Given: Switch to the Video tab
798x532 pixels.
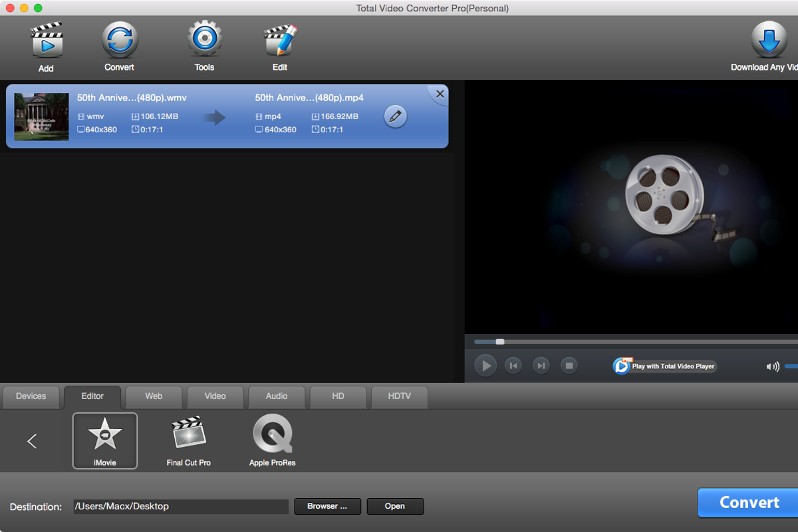Looking at the screenshot, I should click(x=215, y=396).
